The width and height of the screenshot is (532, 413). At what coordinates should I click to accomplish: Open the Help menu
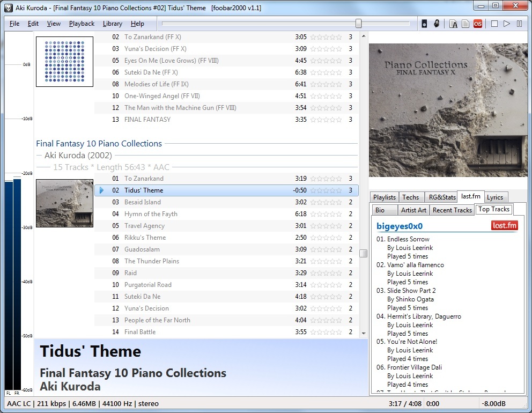coord(137,24)
